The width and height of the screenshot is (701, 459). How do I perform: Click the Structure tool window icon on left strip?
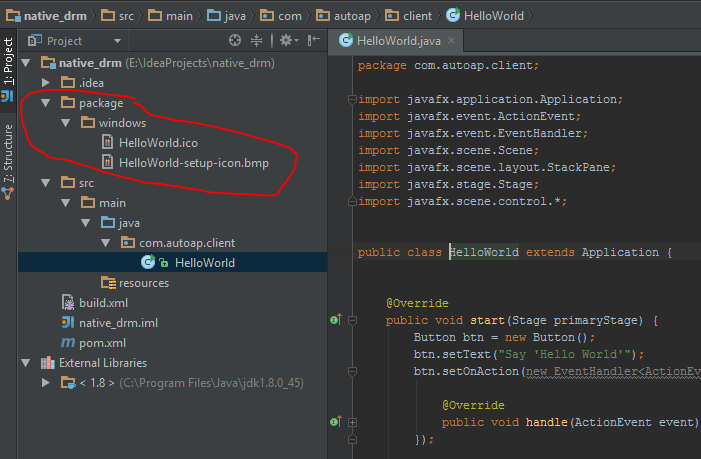pyautogui.click(x=8, y=194)
